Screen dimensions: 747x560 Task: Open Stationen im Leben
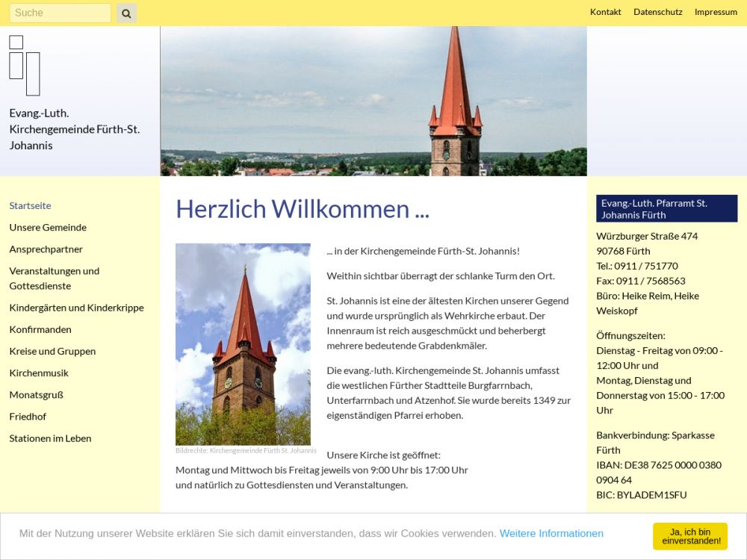pos(50,438)
